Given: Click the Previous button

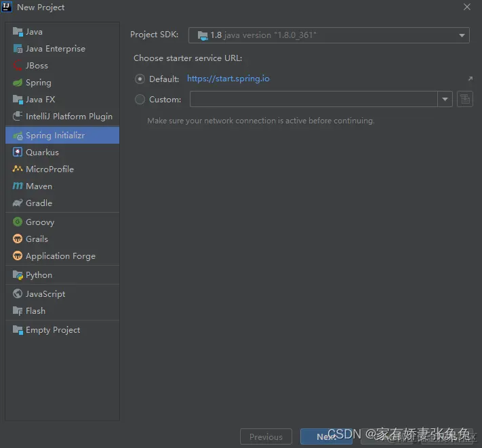Looking at the screenshot, I should click(x=266, y=436).
